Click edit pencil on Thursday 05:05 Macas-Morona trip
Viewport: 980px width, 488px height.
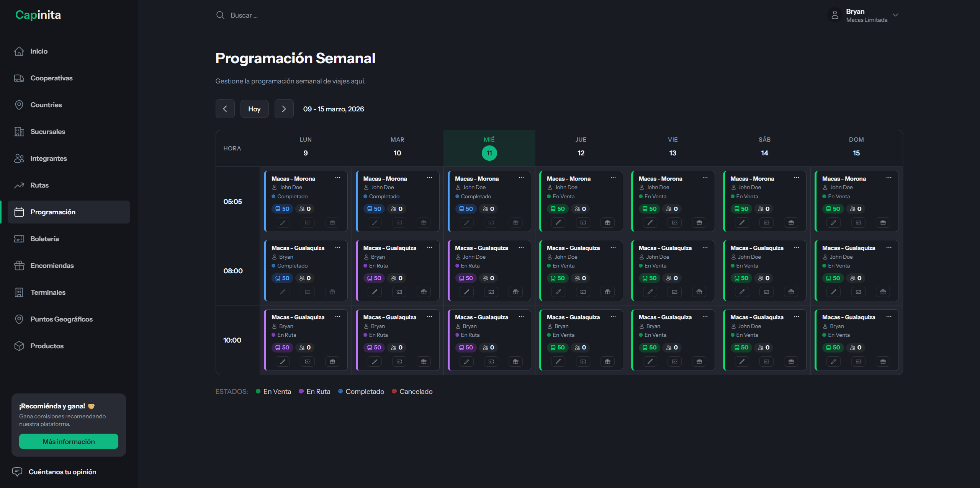click(x=558, y=223)
